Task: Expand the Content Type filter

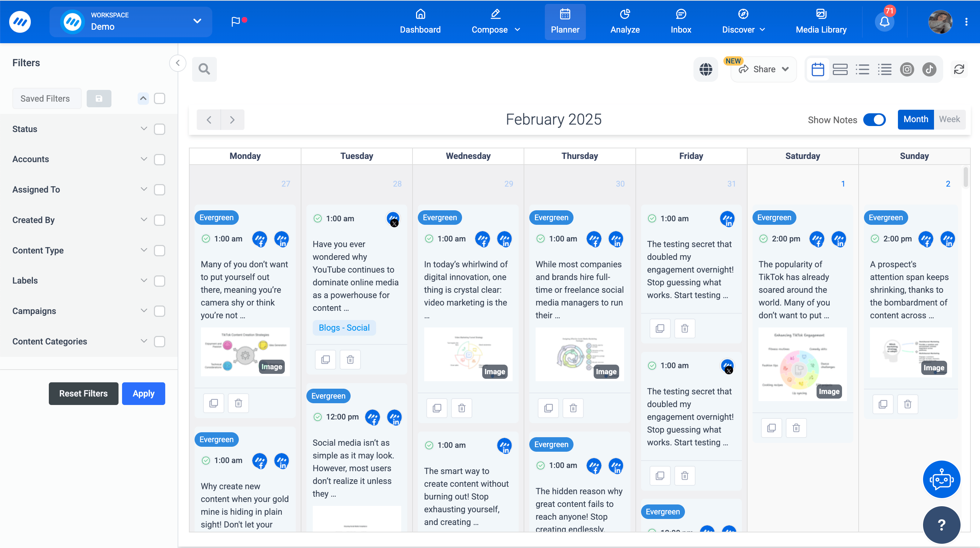Action: coord(143,250)
